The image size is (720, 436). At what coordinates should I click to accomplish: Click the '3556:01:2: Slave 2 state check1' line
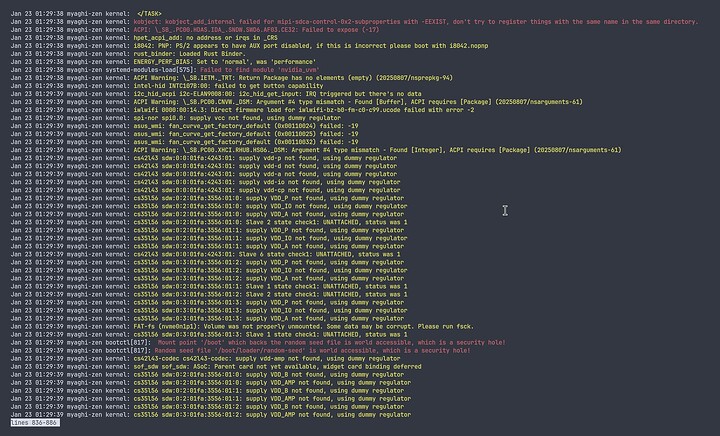coord(209,295)
